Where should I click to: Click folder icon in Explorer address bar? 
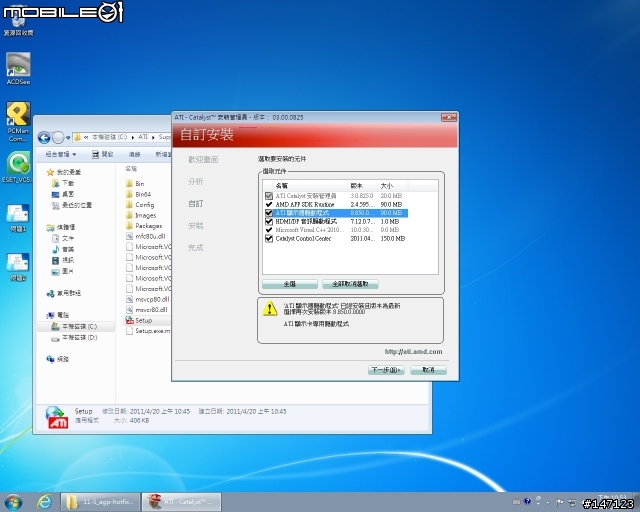click(x=77, y=138)
